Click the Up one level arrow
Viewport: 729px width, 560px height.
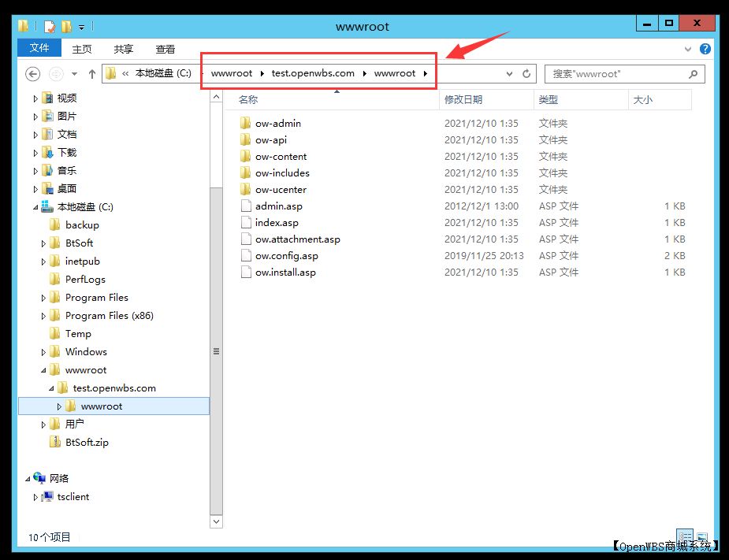coord(92,74)
